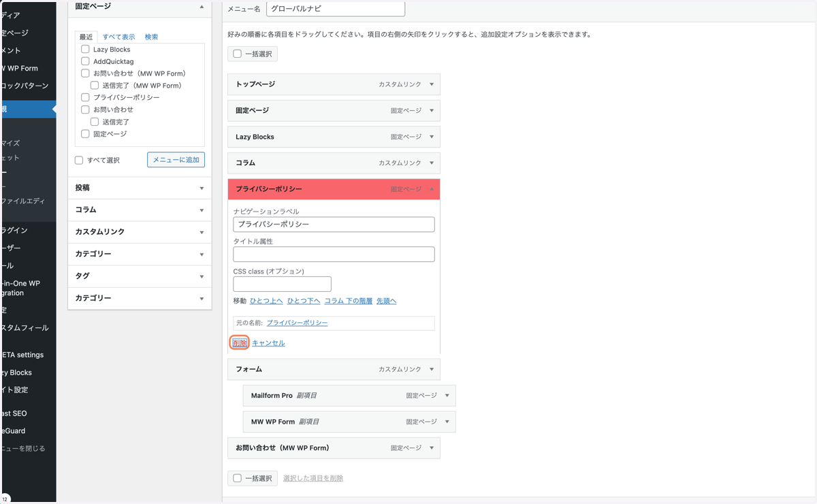Tick お問い合わせ（MW WP Form） checkbox in page list
The image size is (817, 504).
pyautogui.click(x=85, y=73)
